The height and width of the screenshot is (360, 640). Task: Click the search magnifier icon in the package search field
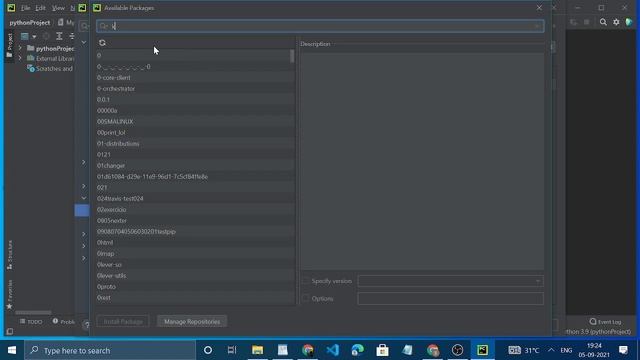tap(103, 26)
